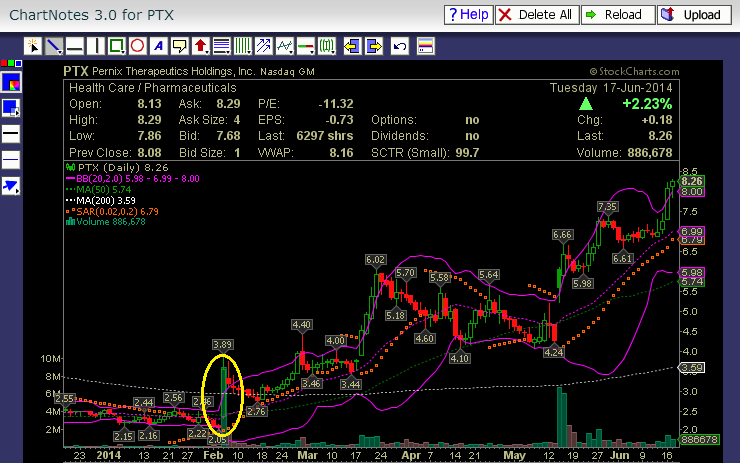Screen dimensions: 740x463
Task: Pick the blue color swatch
Action: click(x=18, y=63)
